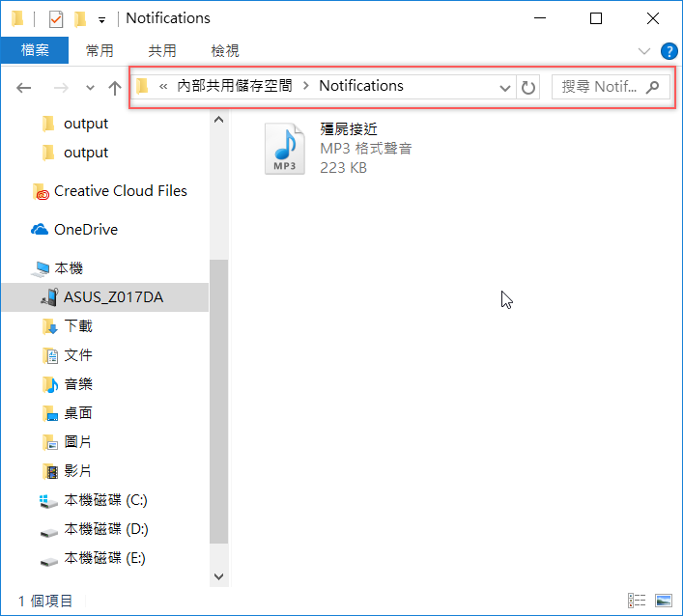Expand arrow between 內部共用儲存空間 and Notifications

coord(306,86)
